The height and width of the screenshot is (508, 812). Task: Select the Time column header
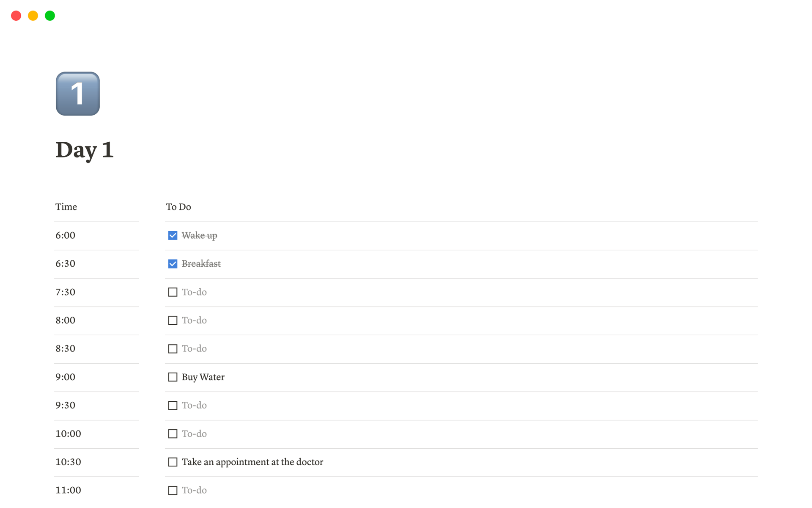(x=66, y=207)
